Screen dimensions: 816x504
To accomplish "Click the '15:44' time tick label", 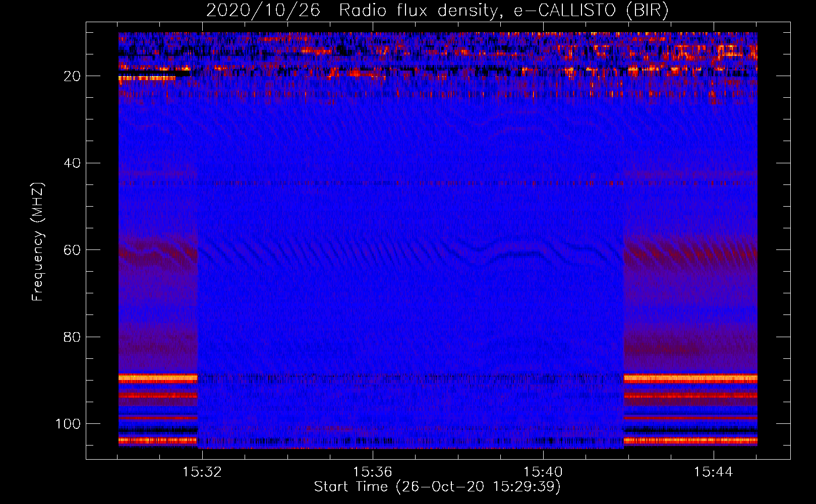I will click(713, 472).
